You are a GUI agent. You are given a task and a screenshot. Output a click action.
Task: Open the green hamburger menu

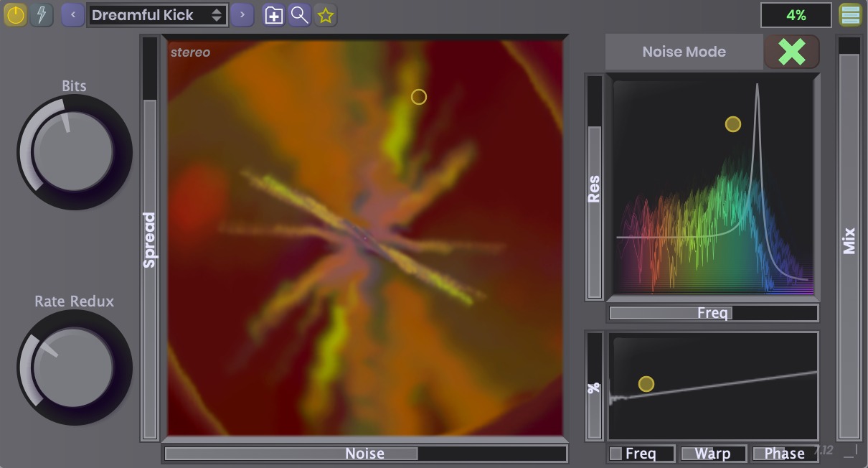851,14
